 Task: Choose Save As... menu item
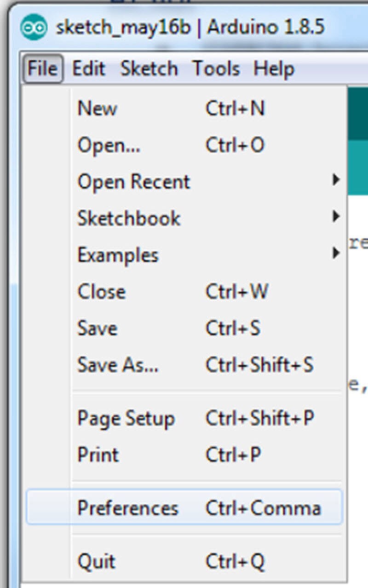118,365
